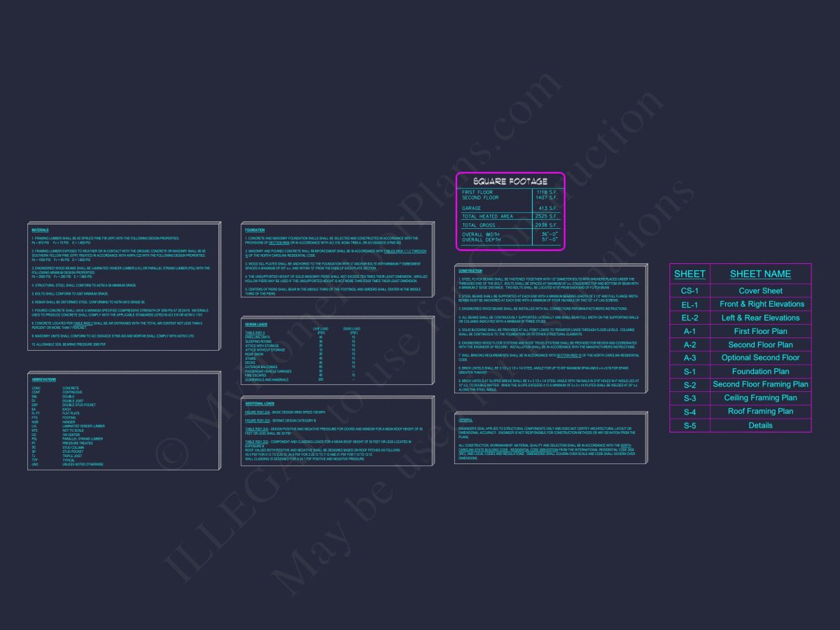Click the Roof Framing Plan sheet name
The height and width of the screenshot is (630, 840).
(x=760, y=412)
